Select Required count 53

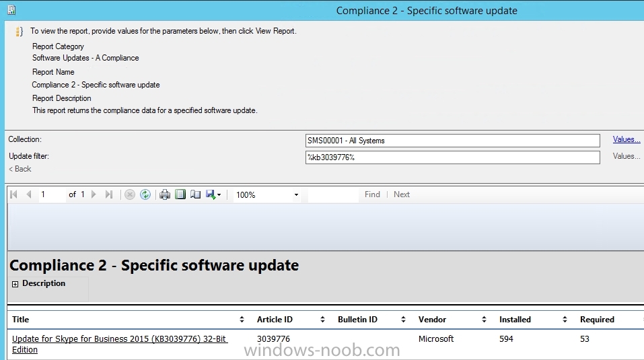(x=585, y=338)
